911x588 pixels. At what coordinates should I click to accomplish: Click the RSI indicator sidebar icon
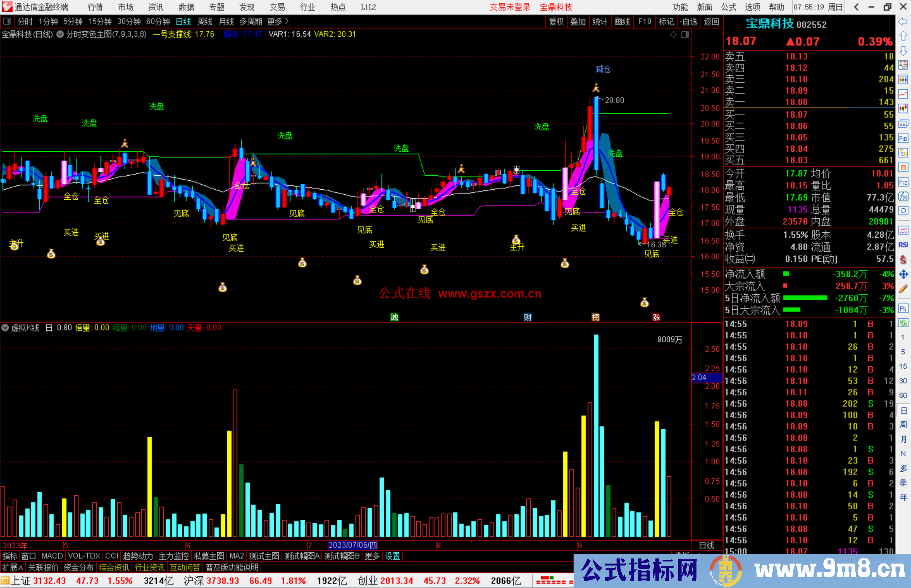click(x=903, y=245)
